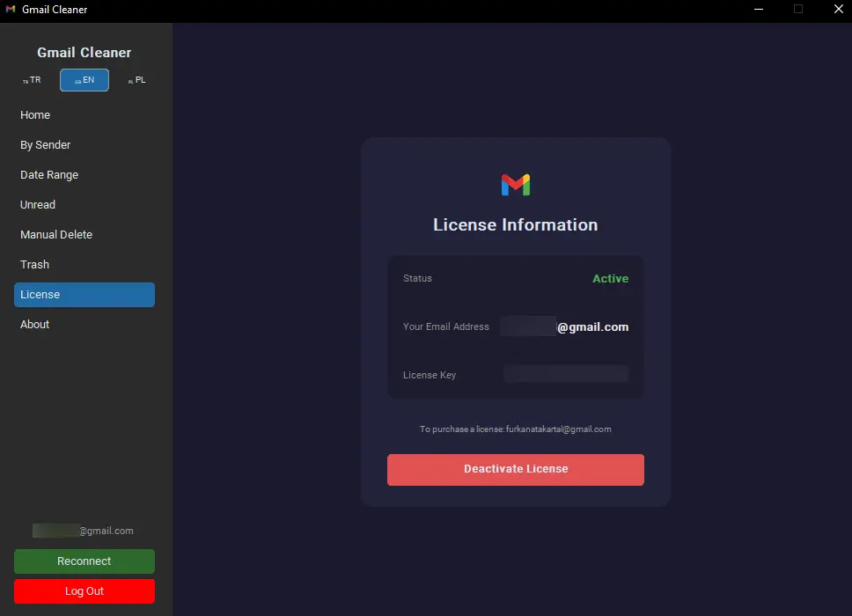Click the license email address value
This screenshot has height=616, width=852.
564,326
